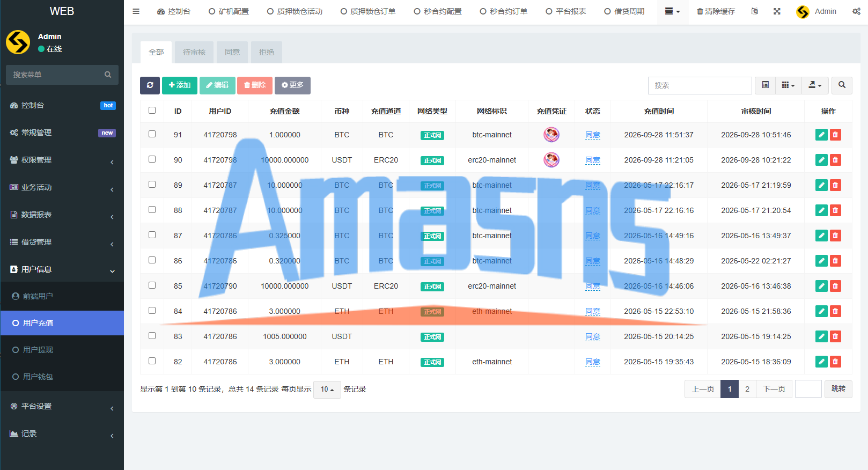Toggle the table card view icon
The width and height of the screenshot is (868, 470).
tap(765, 85)
